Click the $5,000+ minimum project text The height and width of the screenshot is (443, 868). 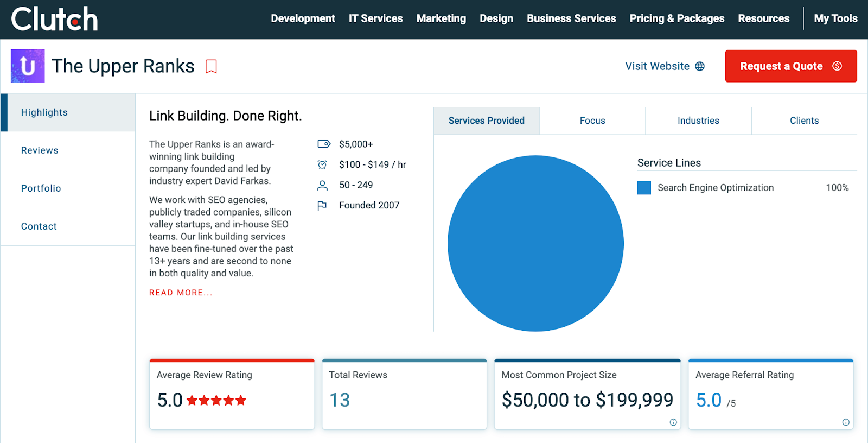click(x=356, y=144)
